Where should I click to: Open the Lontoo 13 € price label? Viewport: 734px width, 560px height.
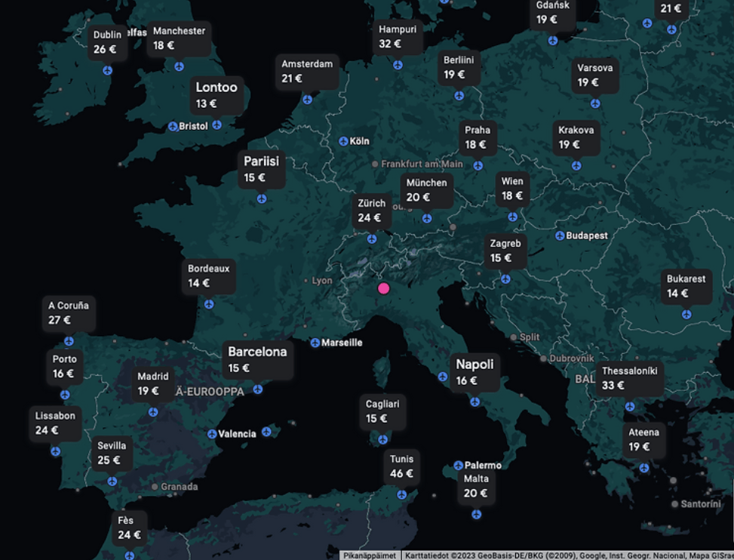pos(217,95)
